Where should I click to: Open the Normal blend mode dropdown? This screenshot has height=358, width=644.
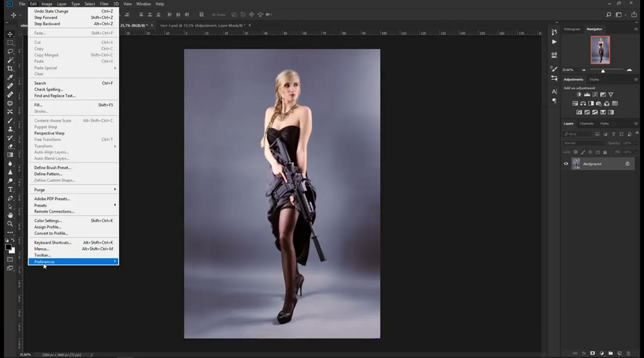tap(584, 143)
